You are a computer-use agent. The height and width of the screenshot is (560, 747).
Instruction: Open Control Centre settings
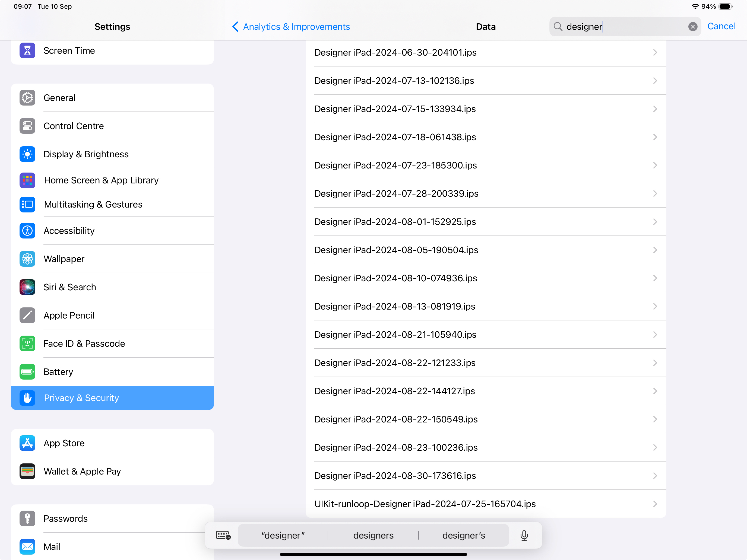(112, 126)
